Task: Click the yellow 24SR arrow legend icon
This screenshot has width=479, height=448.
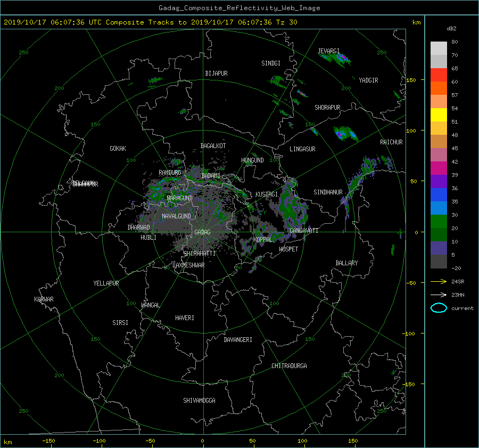Action: [439, 281]
